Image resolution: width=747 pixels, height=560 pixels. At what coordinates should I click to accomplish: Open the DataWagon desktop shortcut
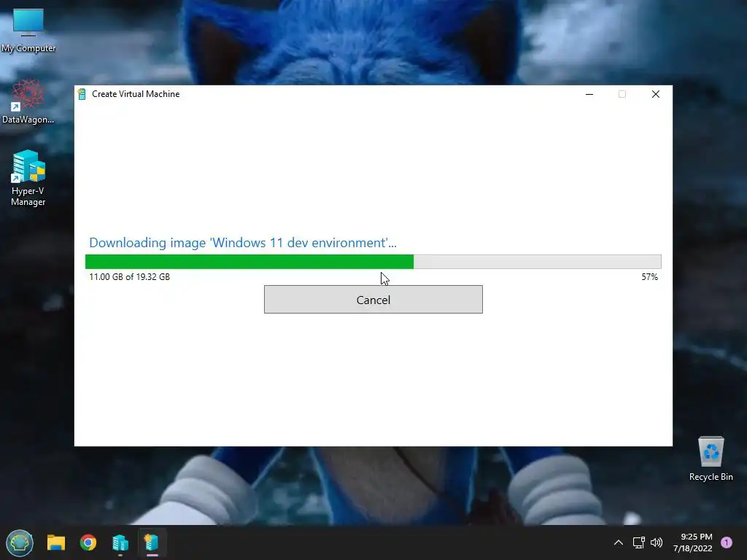[x=28, y=101]
